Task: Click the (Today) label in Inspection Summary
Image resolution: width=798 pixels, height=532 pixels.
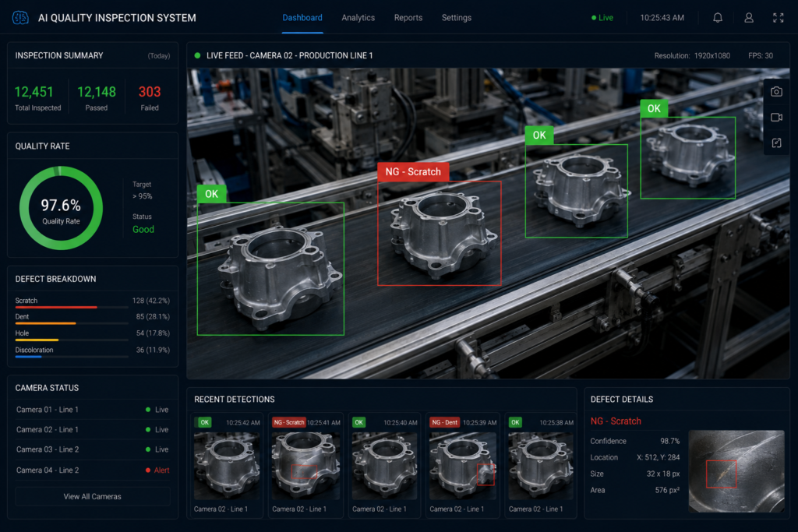Action: [159, 56]
